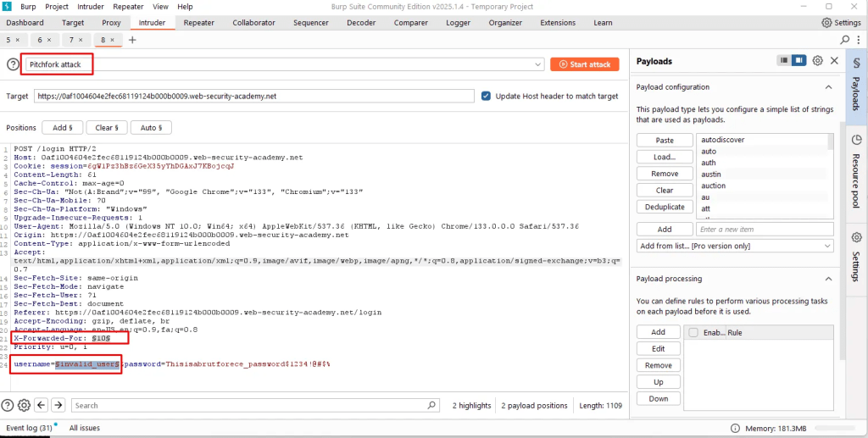Viewport: 868px width, 438px height.
Task: Switch to the Repeater tab
Action: point(199,23)
